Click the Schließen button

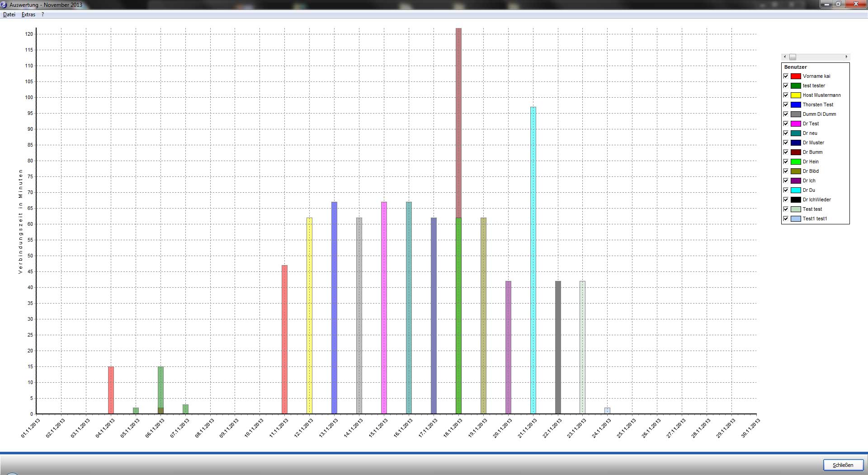pyautogui.click(x=843, y=465)
